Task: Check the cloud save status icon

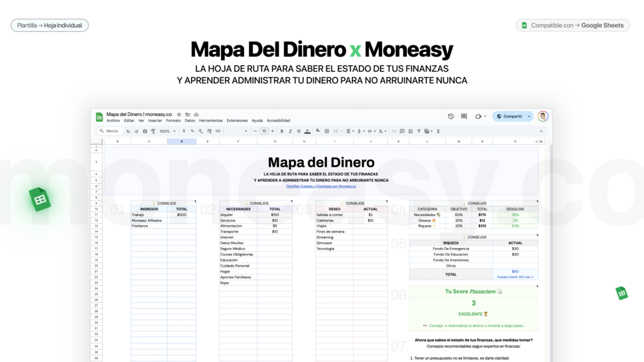Action: click(196, 115)
